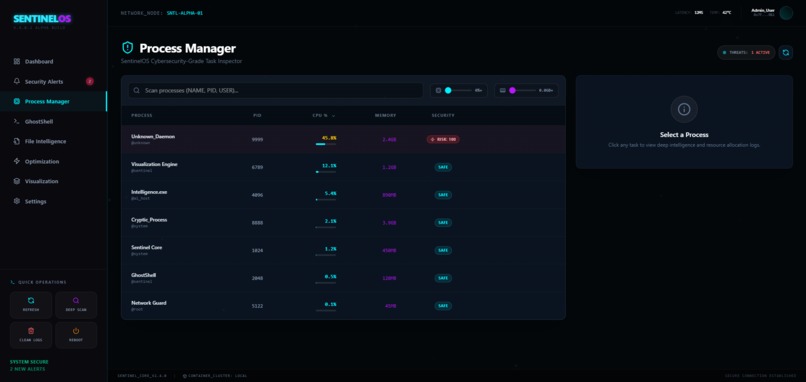Open the Optimization sidebar item
The image size is (806, 382).
tap(53, 161)
